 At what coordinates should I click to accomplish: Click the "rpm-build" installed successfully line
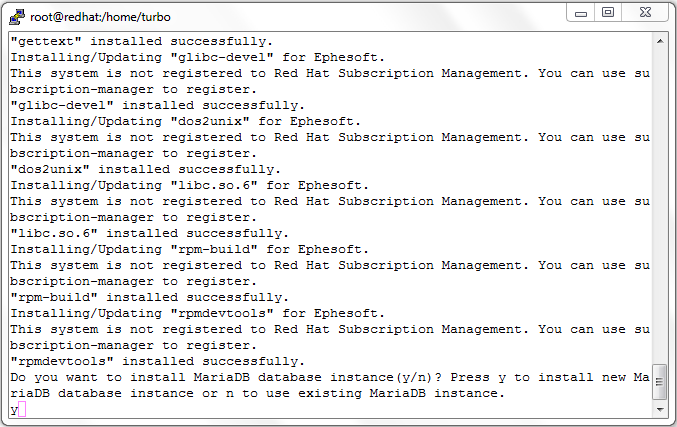149,297
